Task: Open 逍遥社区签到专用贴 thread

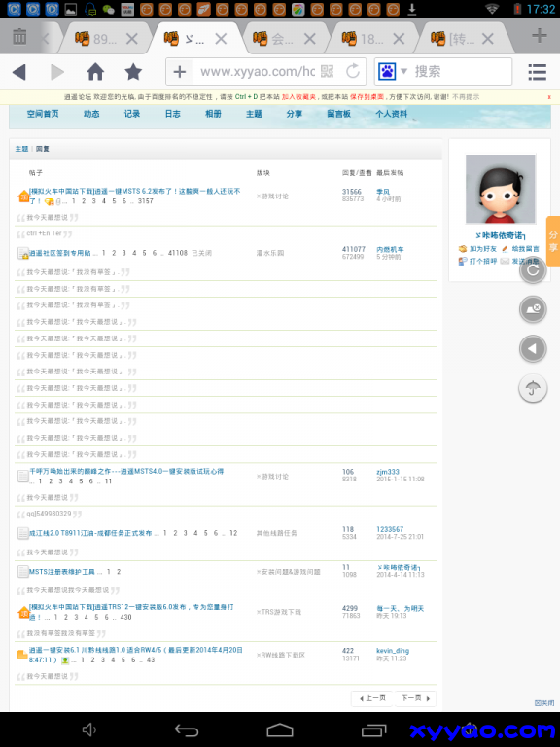Action: [x=60, y=253]
